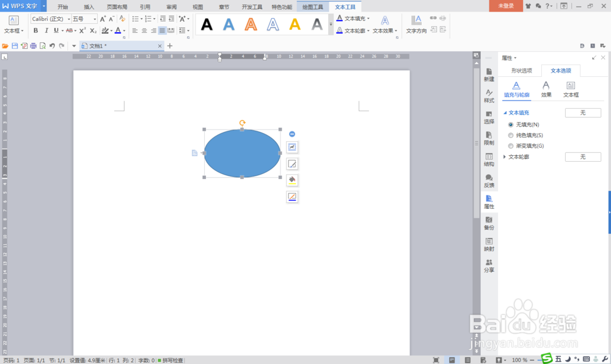Align text left

point(135,31)
